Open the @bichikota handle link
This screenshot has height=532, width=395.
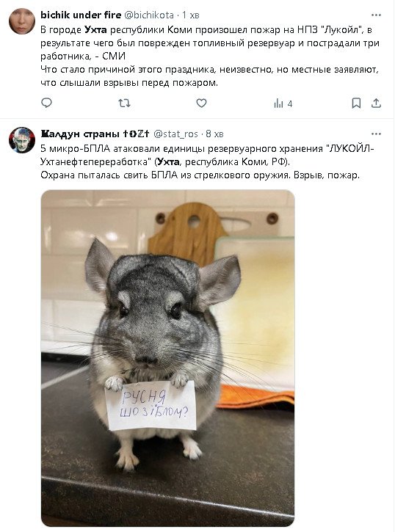(x=149, y=15)
